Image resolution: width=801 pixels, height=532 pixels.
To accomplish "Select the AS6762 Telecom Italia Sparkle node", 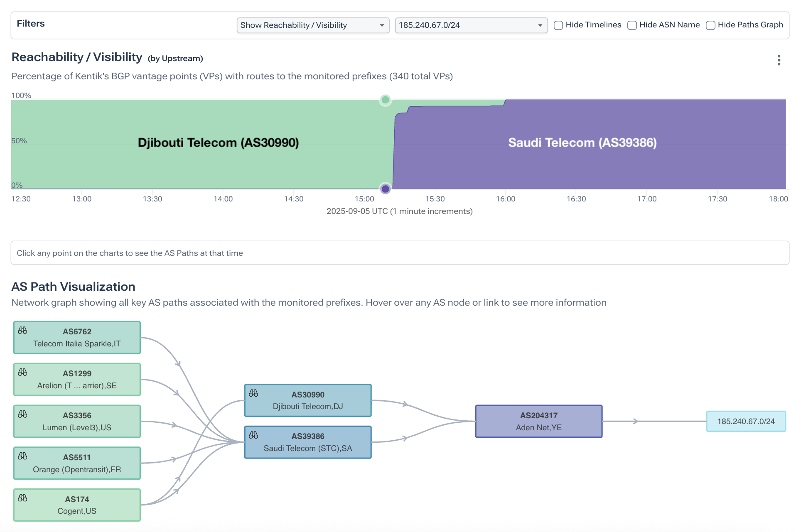I will pyautogui.click(x=77, y=338).
